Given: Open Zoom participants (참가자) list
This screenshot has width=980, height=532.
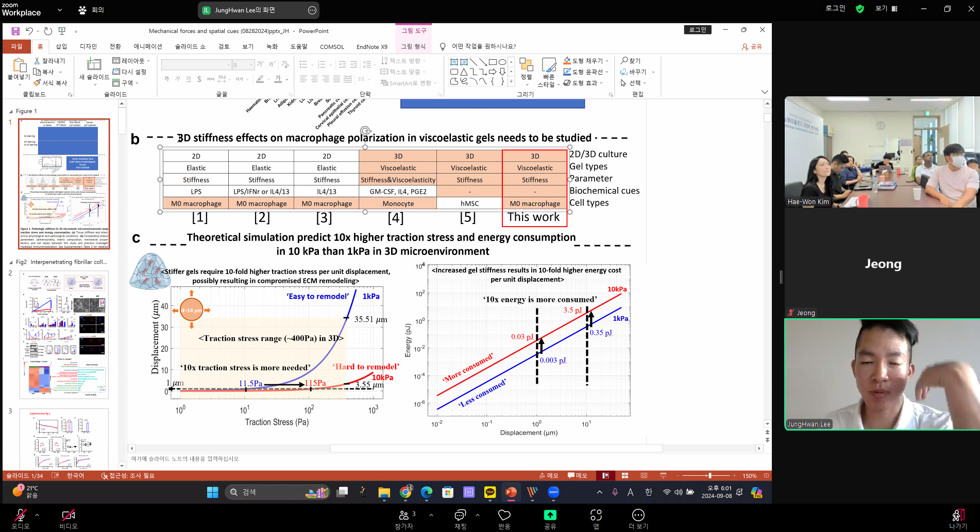Looking at the screenshot, I should coord(404,519).
